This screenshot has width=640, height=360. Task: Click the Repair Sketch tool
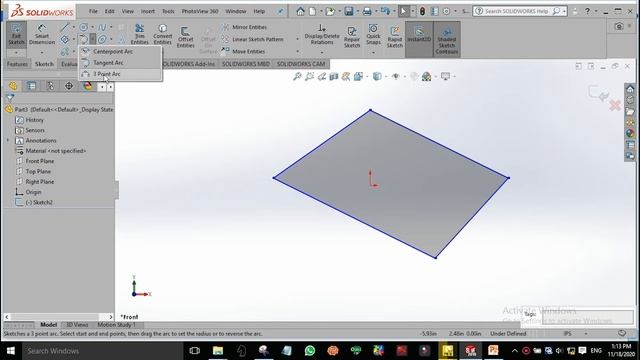352,37
